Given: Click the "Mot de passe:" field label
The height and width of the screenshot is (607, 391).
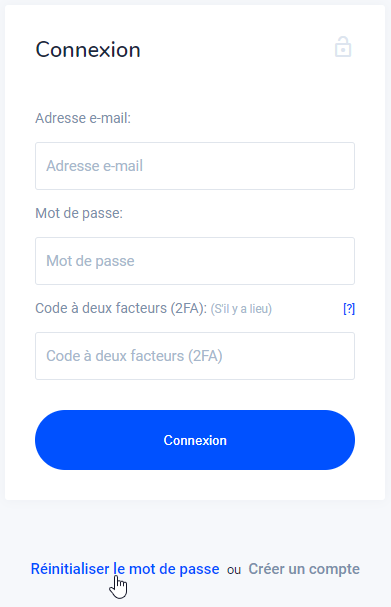Looking at the screenshot, I should click(79, 213).
